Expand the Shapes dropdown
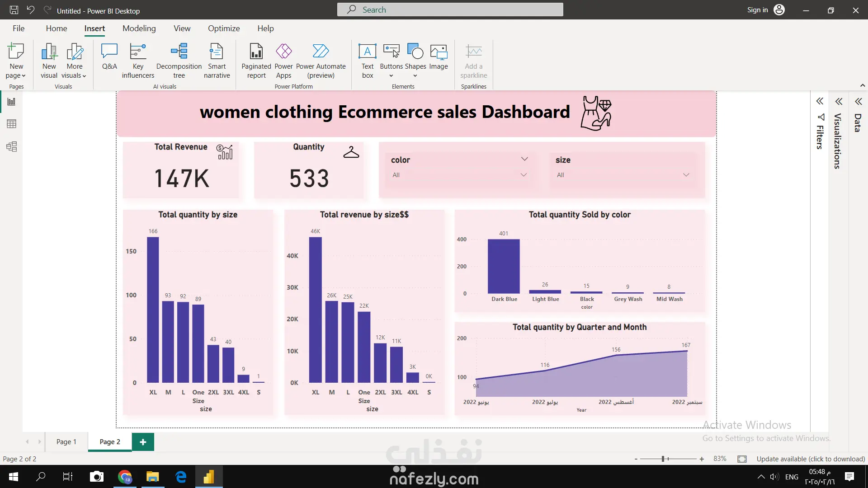868x488 pixels. point(415,75)
